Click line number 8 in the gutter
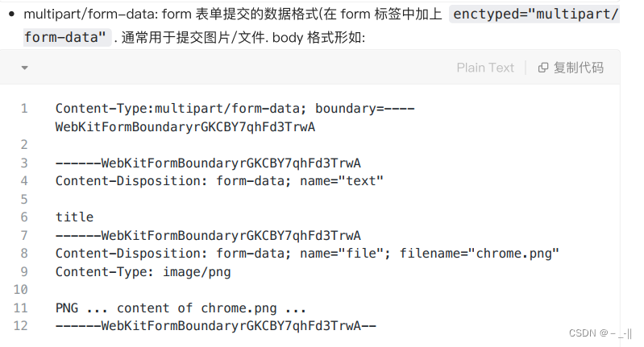Screen dimensions: 644x347 coord(24,254)
